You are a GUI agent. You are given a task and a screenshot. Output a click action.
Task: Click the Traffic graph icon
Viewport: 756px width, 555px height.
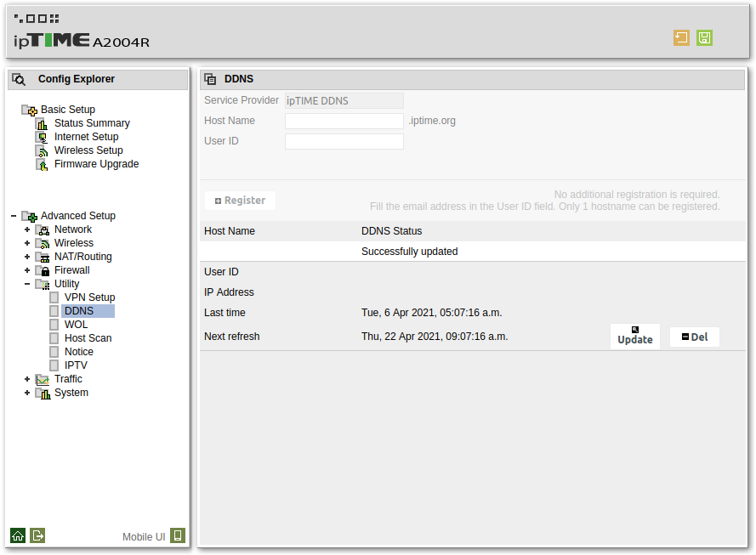[43, 380]
